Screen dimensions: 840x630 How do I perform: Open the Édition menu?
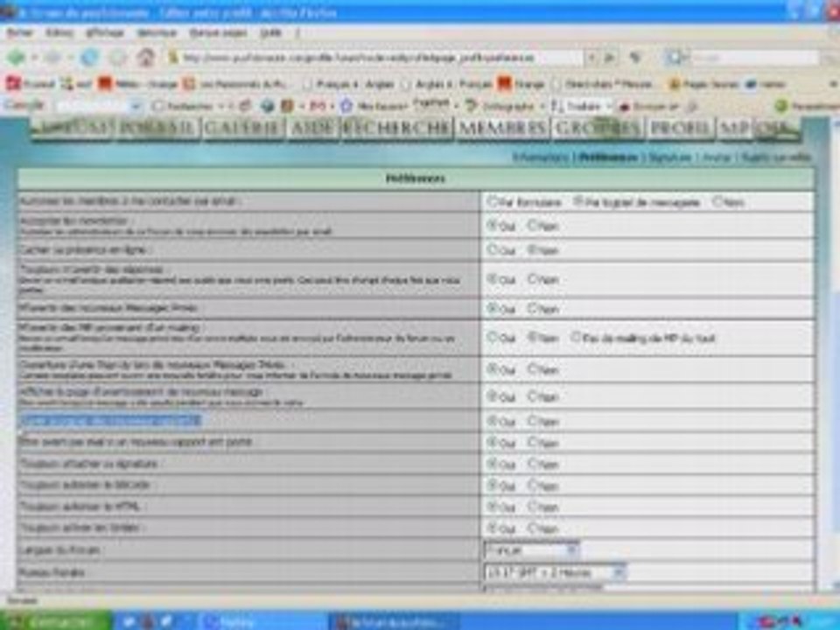pyautogui.click(x=59, y=32)
